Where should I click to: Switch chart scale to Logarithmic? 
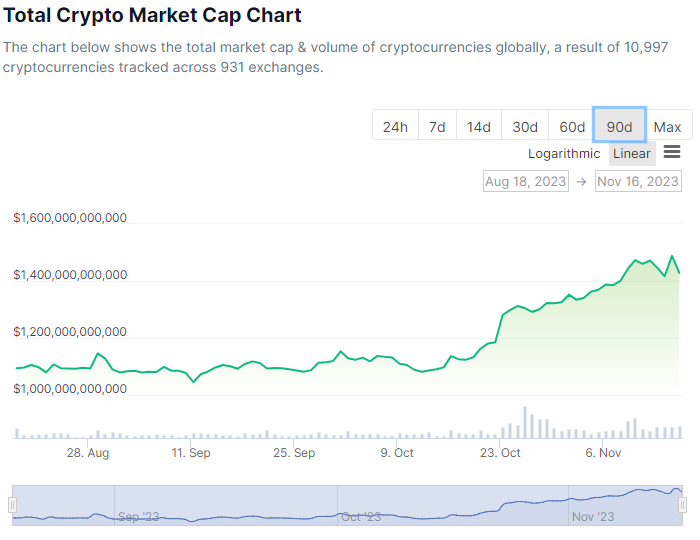click(x=564, y=153)
